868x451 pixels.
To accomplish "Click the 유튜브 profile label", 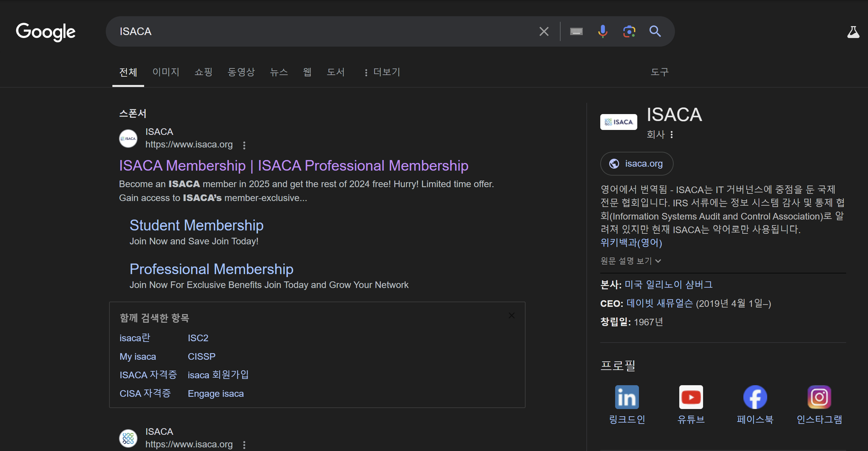I will (691, 419).
